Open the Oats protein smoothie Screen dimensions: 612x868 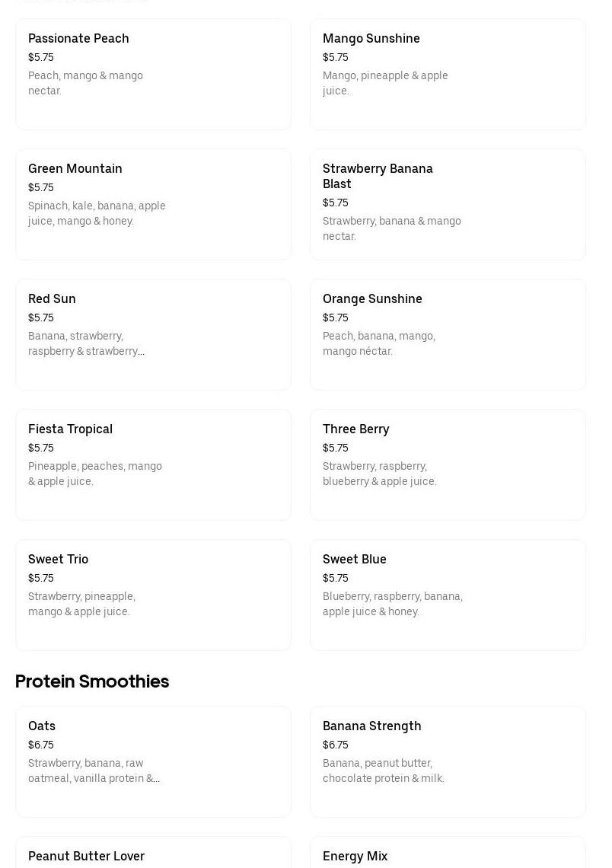click(x=153, y=761)
